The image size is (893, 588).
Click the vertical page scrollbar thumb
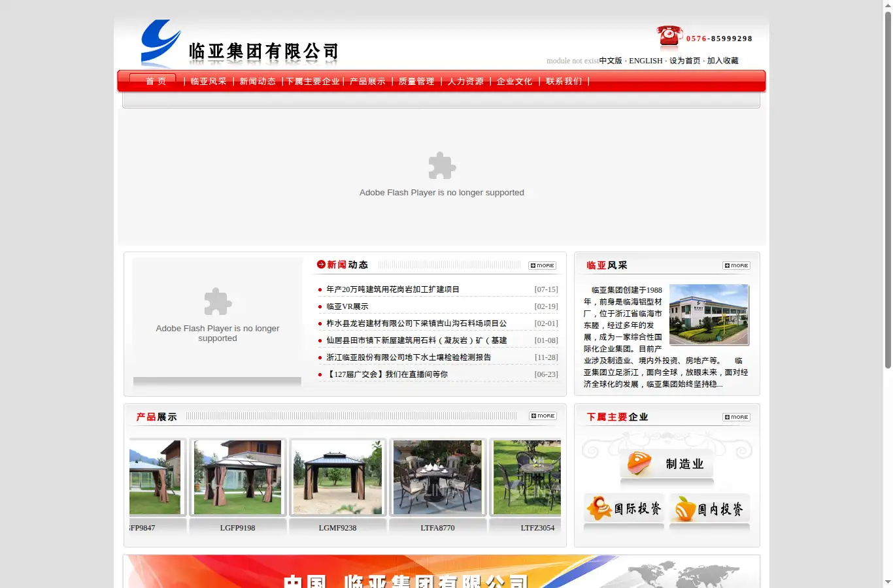click(x=888, y=189)
